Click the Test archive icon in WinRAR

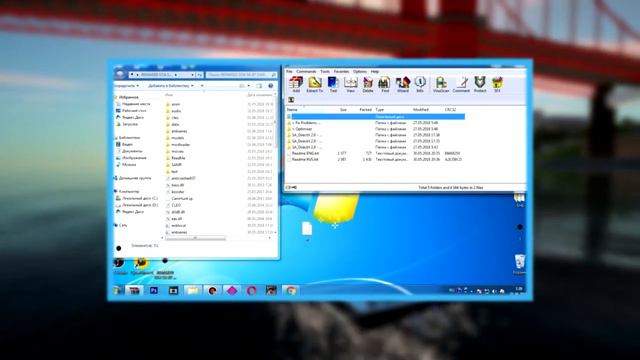click(333, 84)
